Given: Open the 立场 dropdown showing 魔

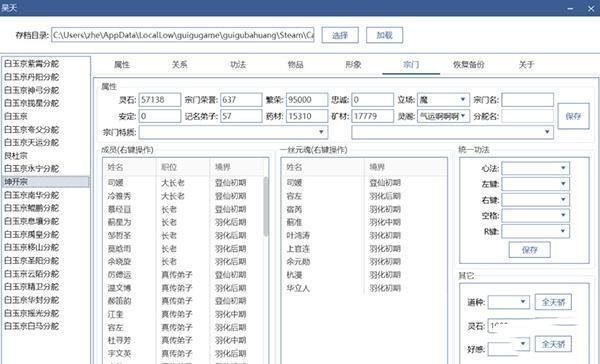Looking at the screenshot, I should (x=443, y=100).
